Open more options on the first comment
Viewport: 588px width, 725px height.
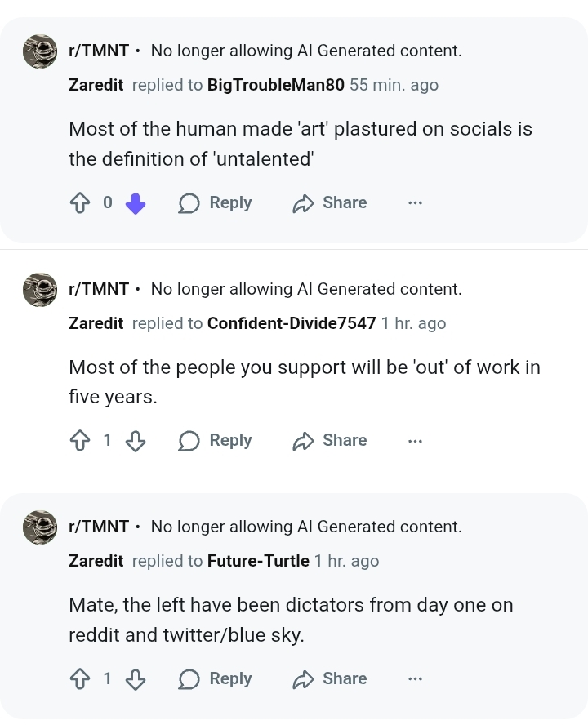pos(415,202)
